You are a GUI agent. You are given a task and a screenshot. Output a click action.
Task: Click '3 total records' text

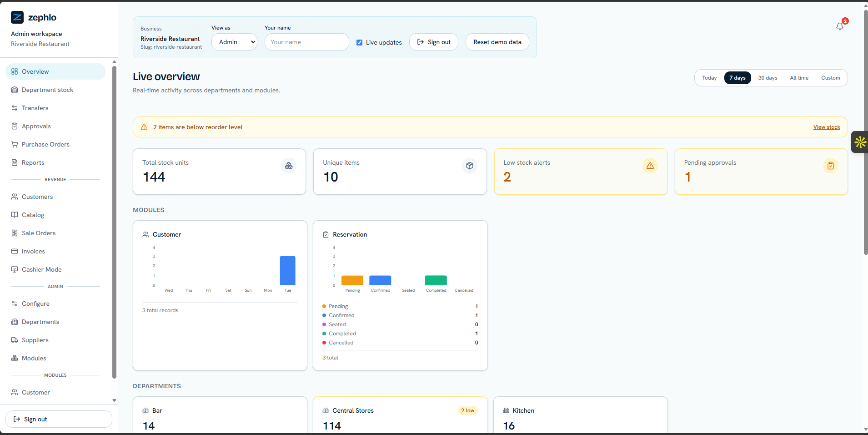pos(160,310)
